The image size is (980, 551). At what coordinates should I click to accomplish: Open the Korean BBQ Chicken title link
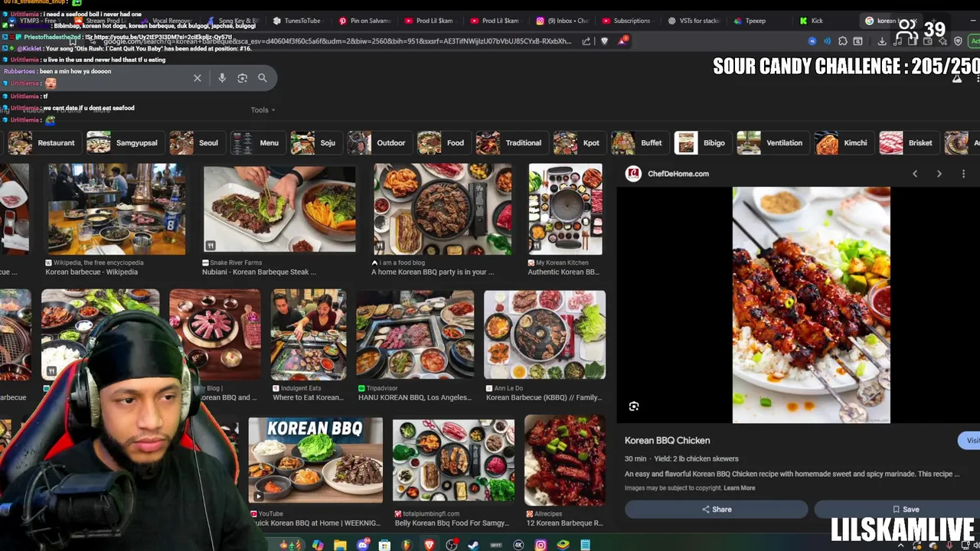(x=667, y=441)
